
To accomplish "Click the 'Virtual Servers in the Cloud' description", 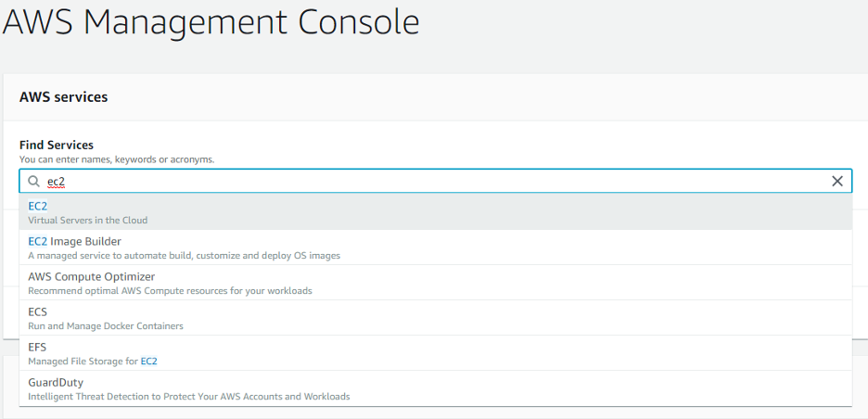I will tap(88, 221).
